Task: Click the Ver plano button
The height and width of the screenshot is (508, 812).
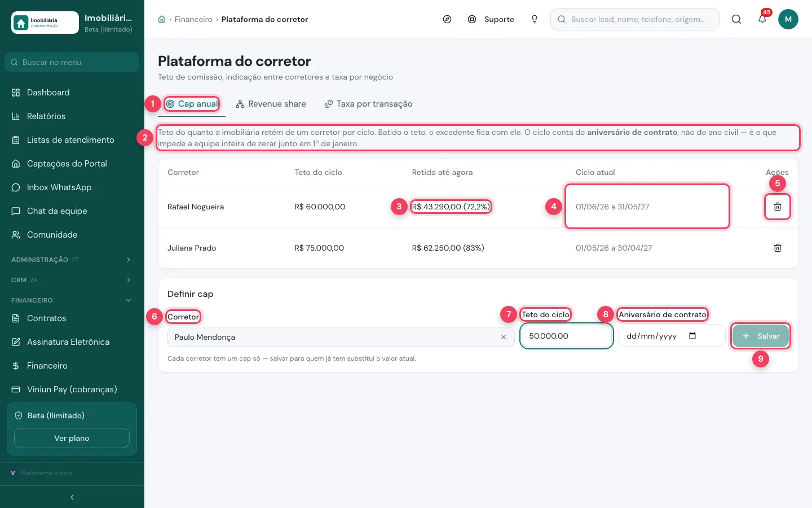Action: tap(72, 438)
